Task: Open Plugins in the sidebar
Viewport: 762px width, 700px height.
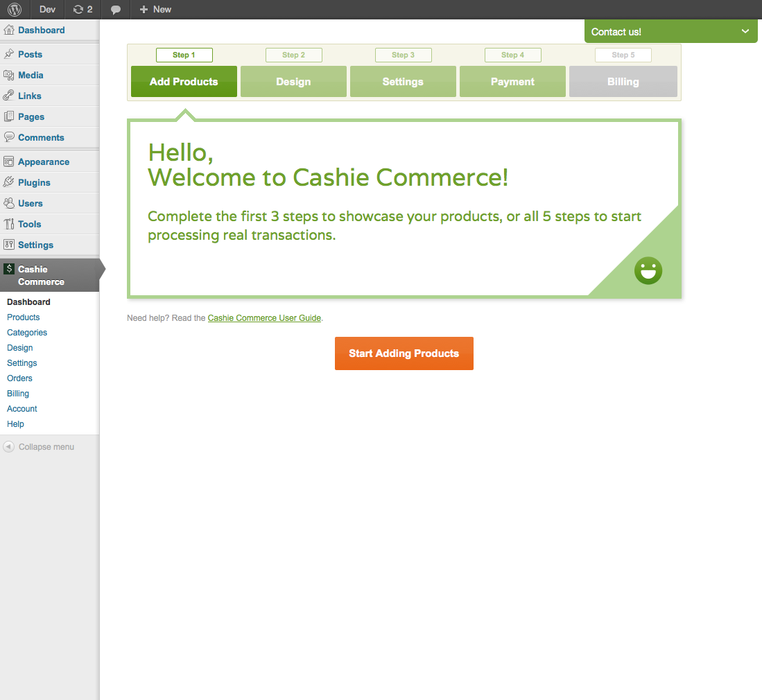Action: [x=34, y=183]
